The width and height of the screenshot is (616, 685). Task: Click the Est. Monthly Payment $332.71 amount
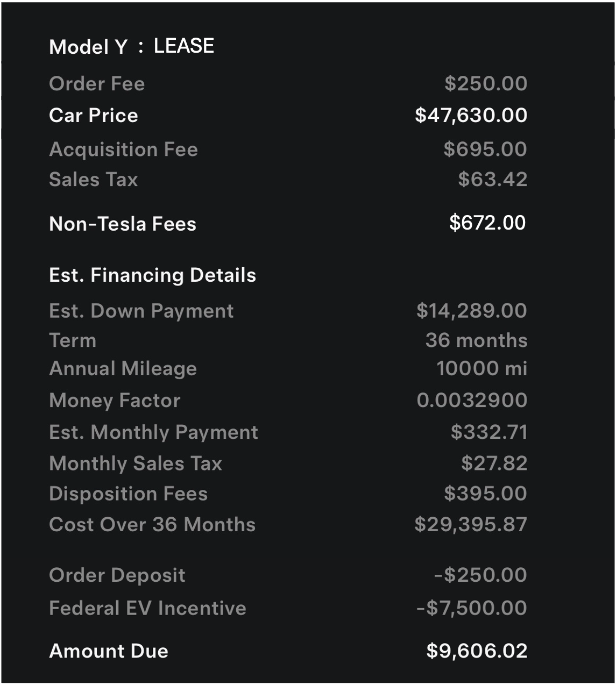pyautogui.click(x=489, y=432)
